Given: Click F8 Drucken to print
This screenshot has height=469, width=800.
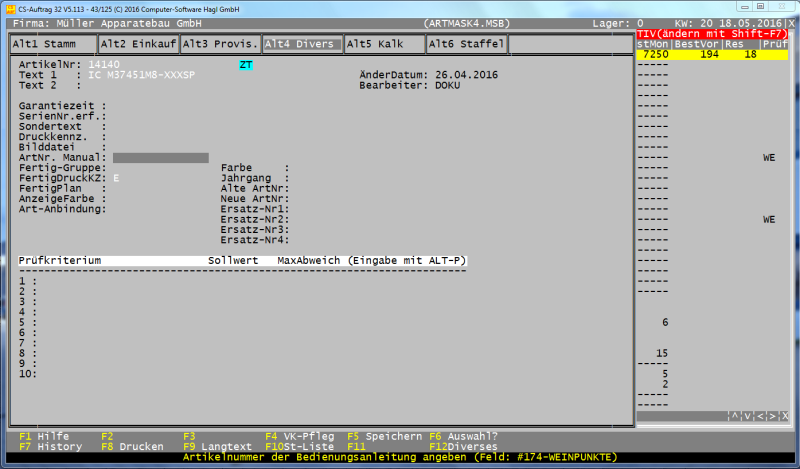Looking at the screenshot, I should pos(132,447).
